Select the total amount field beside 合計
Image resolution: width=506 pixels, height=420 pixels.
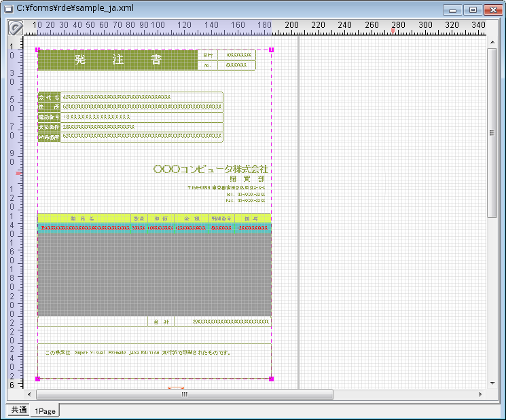pyautogui.click(x=223, y=322)
